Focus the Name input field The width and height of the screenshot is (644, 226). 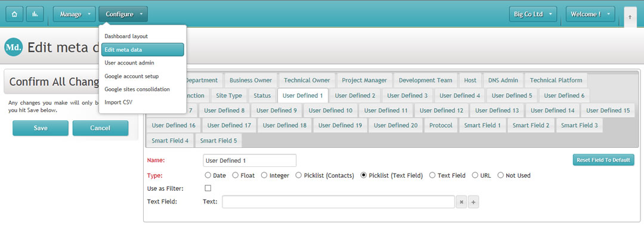tap(249, 160)
